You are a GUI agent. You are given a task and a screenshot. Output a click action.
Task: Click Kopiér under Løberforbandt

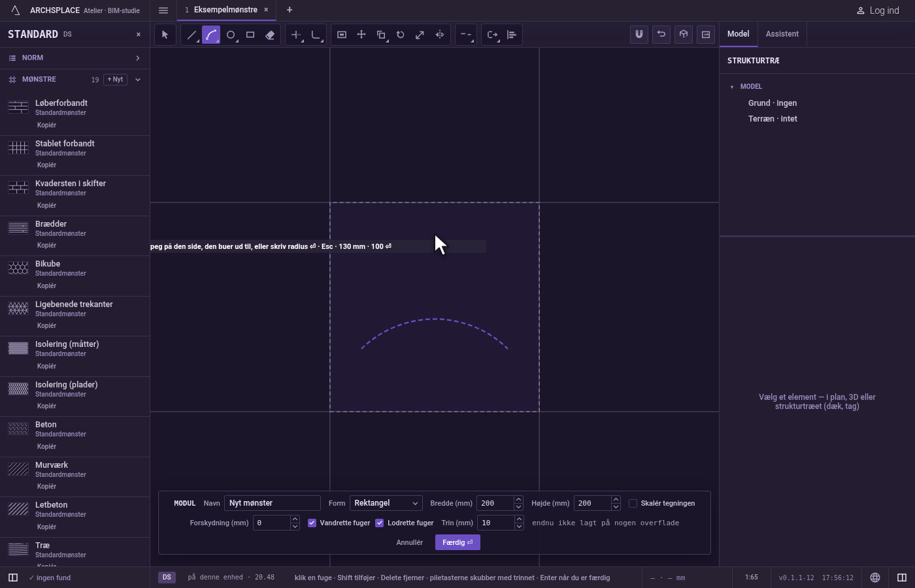tap(46, 125)
